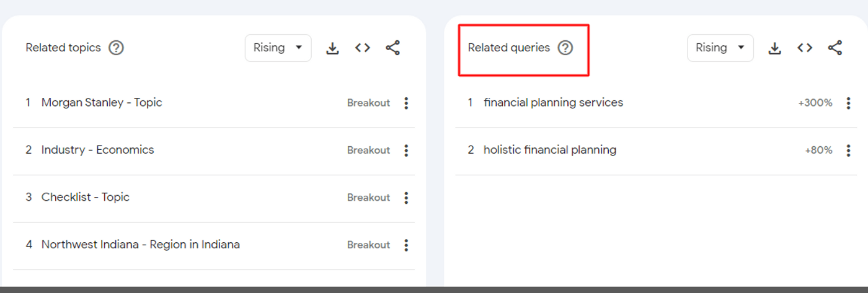Open more options for Industry - Economics
Image resolution: width=868 pixels, height=293 pixels.
click(x=406, y=150)
